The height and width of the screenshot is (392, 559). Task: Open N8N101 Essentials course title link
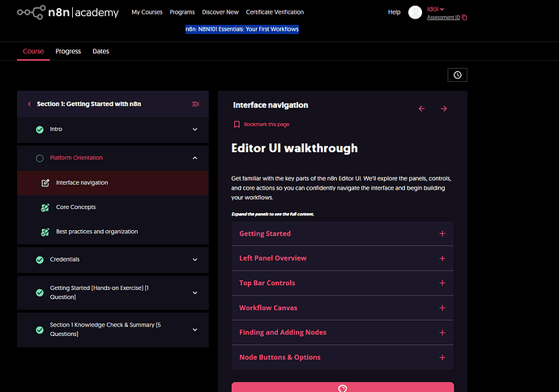pyautogui.click(x=242, y=29)
